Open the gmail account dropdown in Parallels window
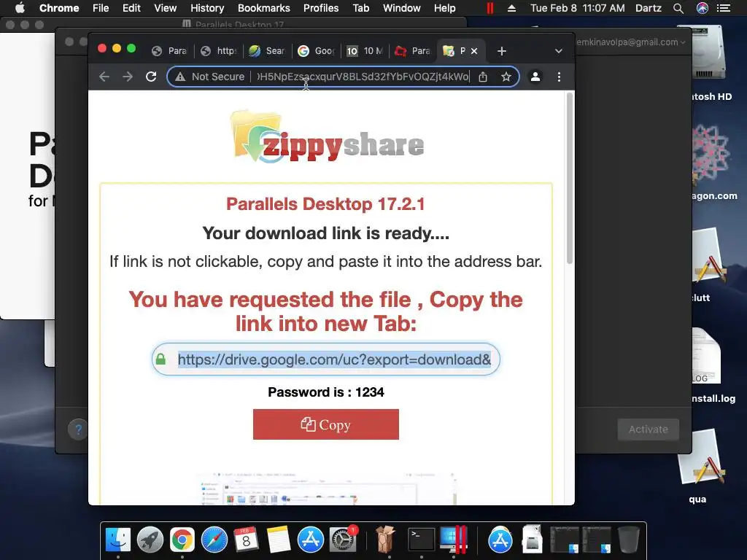Image resolution: width=747 pixels, height=560 pixels. click(631, 42)
